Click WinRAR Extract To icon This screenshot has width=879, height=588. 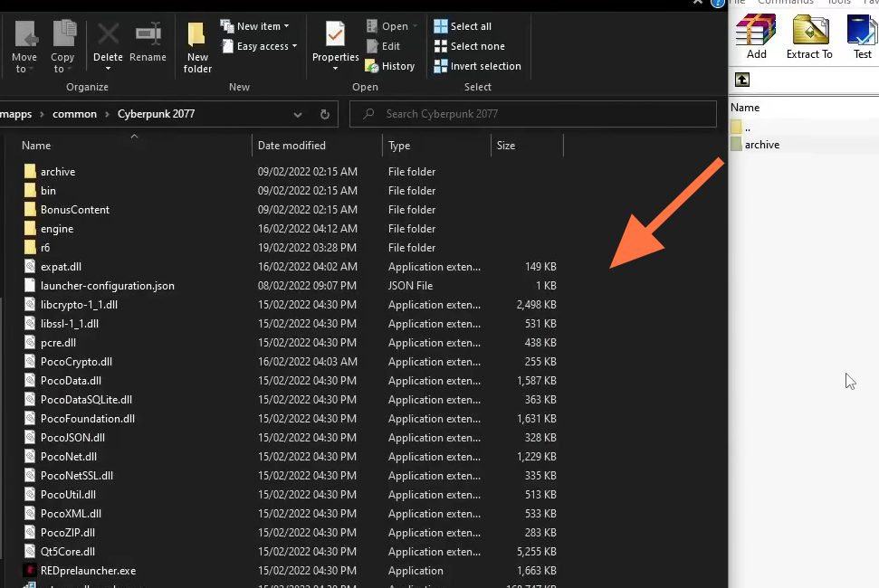[810, 29]
